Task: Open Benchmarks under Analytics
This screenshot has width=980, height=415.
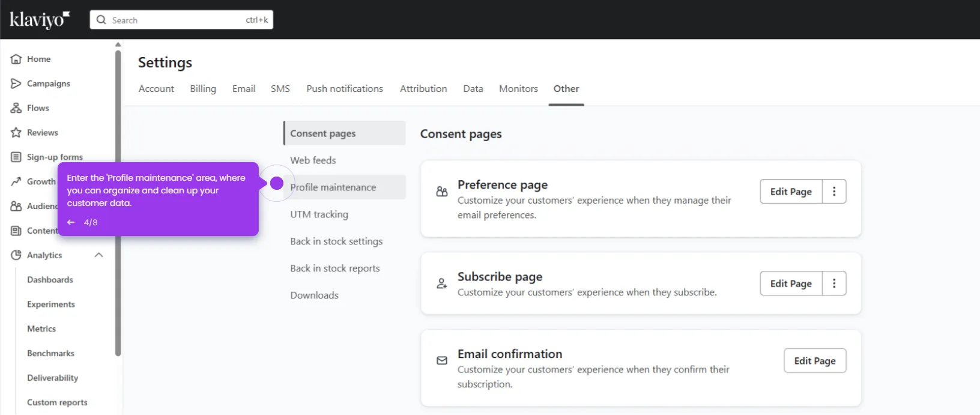Action: 50,354
